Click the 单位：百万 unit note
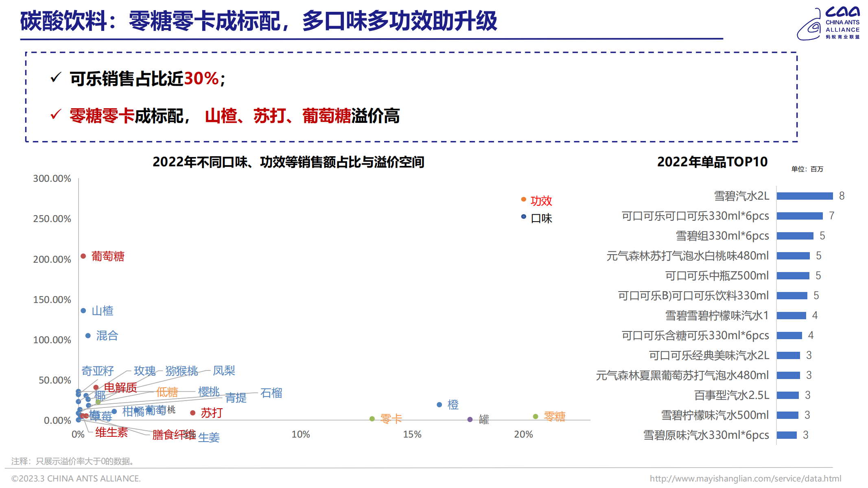The image size is (868, 488). coord(807,169)
